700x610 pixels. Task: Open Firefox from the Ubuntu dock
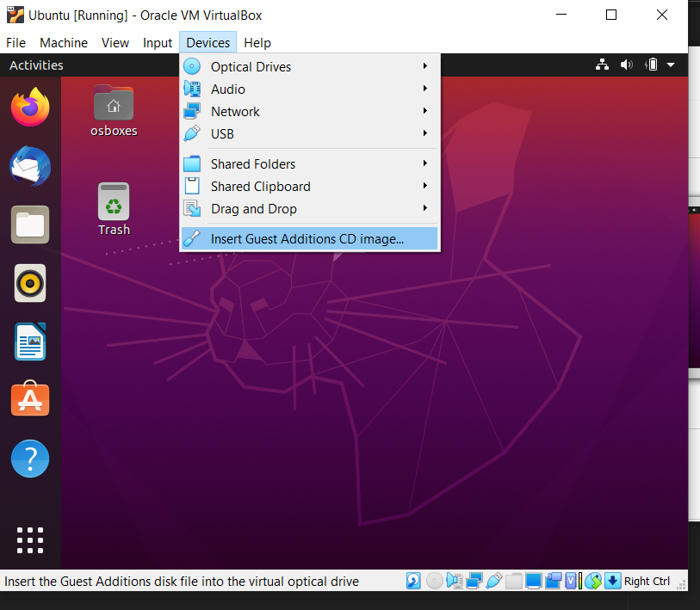click(30, 107)
